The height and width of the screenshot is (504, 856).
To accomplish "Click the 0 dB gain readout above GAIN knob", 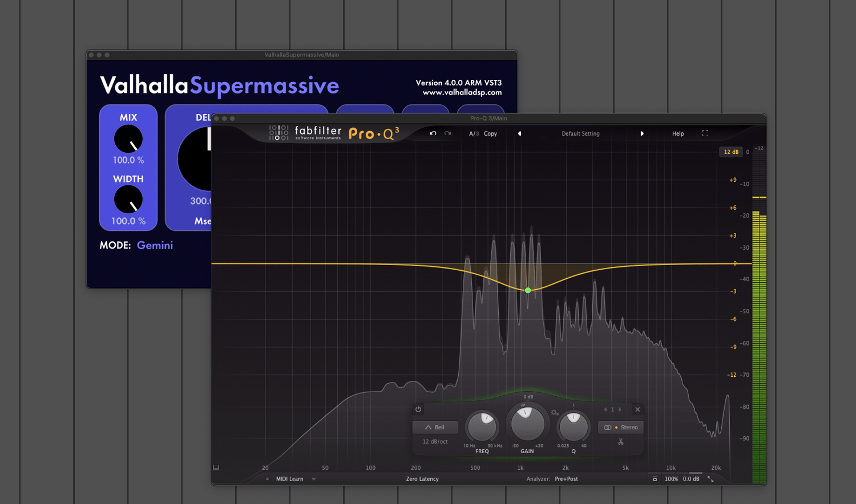I will click(x=528, y=397).
